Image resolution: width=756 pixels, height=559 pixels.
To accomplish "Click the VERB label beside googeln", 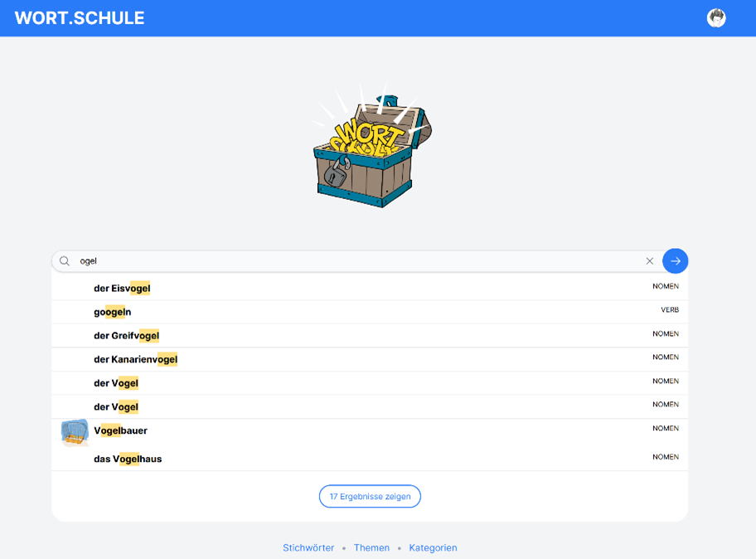I will tap(670, 309).
